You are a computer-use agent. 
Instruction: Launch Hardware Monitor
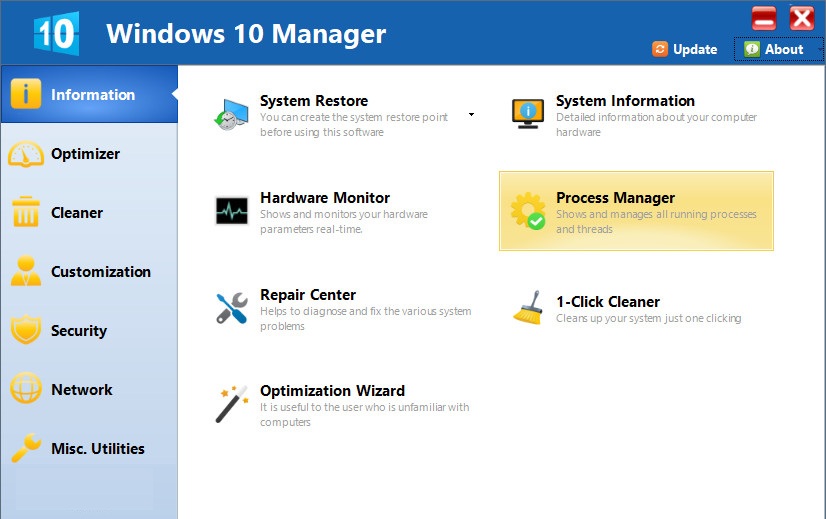point(325,198)
